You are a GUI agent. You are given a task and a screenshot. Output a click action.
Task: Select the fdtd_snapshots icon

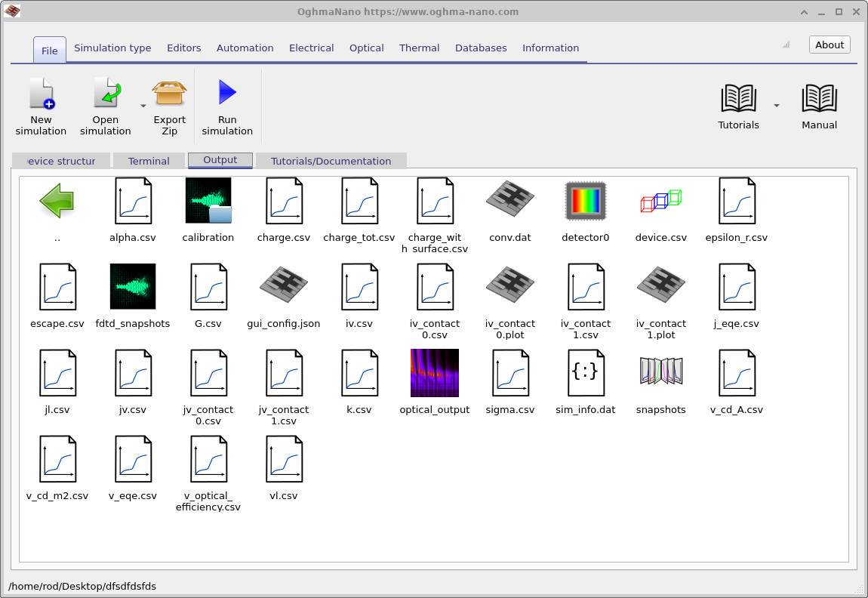click(133, 286)
